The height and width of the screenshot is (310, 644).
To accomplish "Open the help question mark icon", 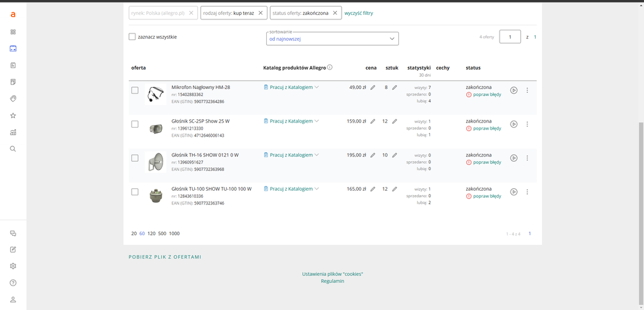I will (x=13, y=283).
